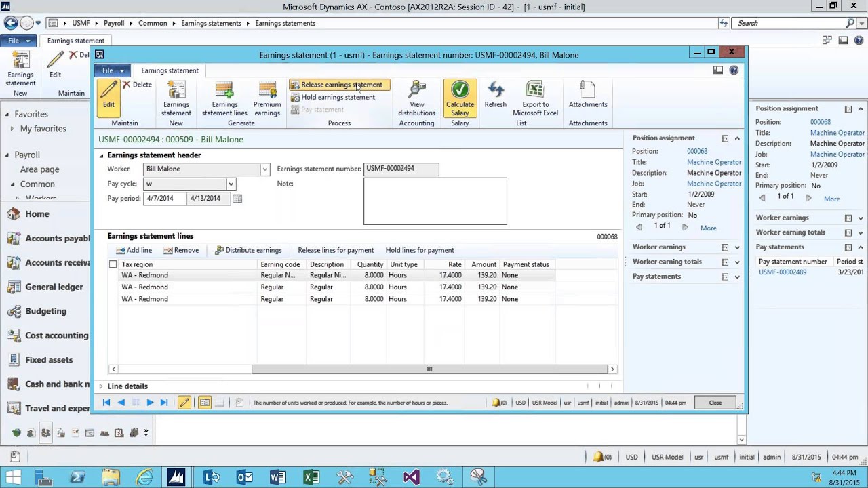Click the back arrow in AX address bar

pyautogui.click(x=11, y=23)
